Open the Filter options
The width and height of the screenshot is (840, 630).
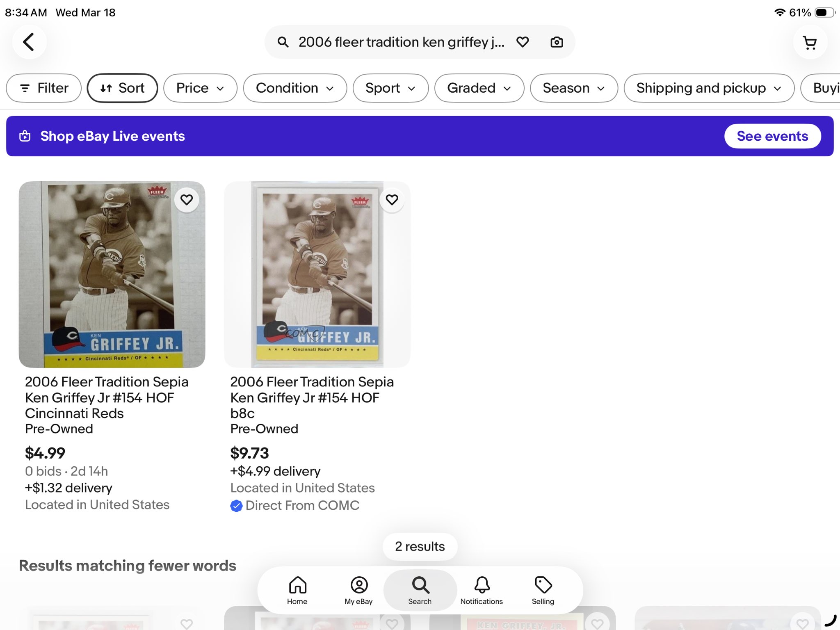pos(44,88)
